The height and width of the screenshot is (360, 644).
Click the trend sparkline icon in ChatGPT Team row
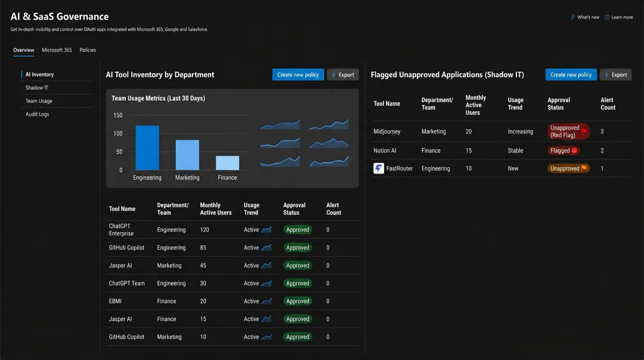tap(267, 283)
